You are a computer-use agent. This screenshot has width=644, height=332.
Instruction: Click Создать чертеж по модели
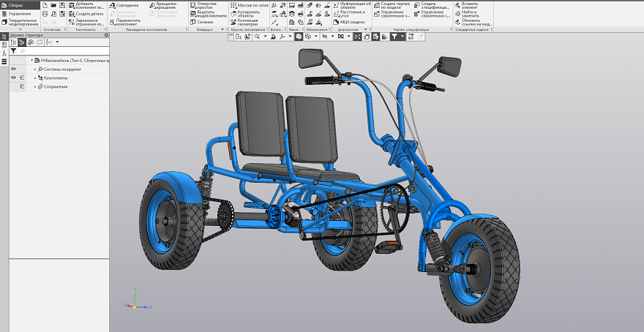point(394,7)
